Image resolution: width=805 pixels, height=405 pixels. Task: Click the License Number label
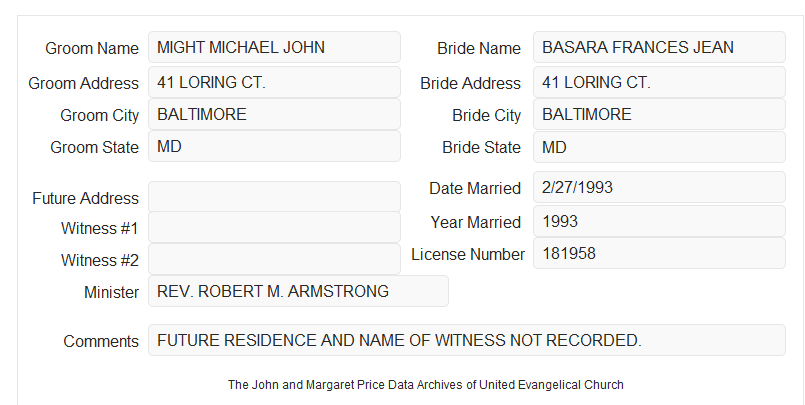468,255
